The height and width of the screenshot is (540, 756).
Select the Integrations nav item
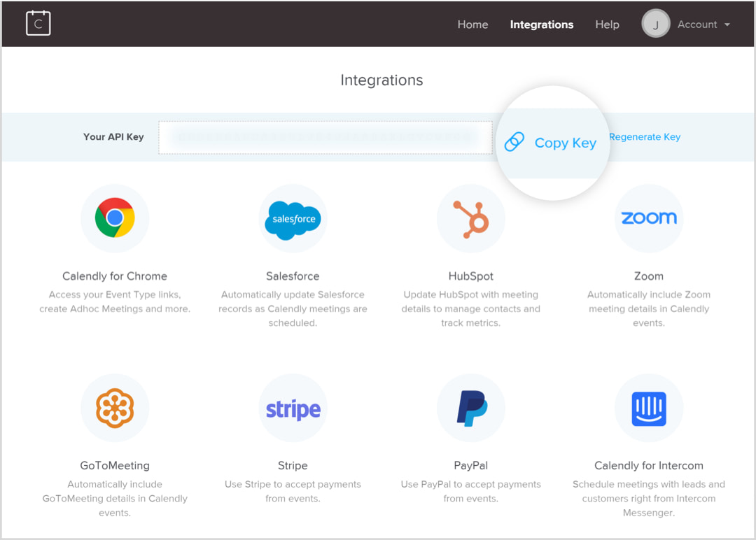click(x=541, y=24)
